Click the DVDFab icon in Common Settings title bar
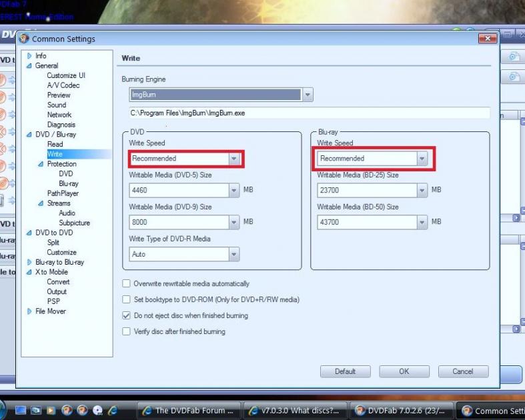The width and height of the screenshot is (525, 420). (x=24, y=39)
